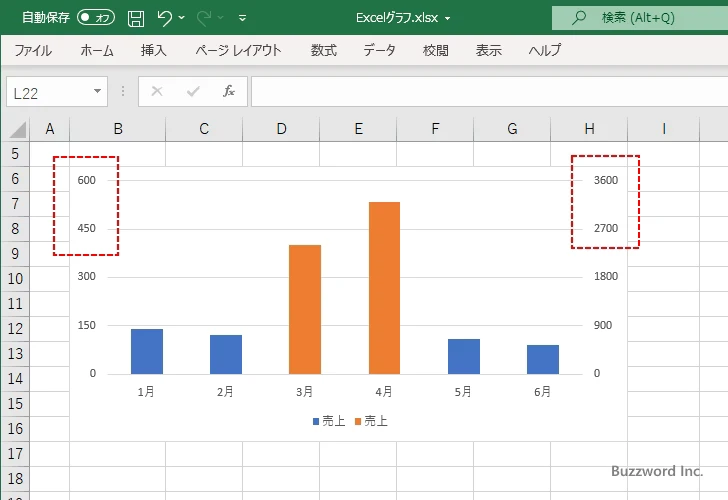Click the 300 label on the left axis

coord(86,276)
